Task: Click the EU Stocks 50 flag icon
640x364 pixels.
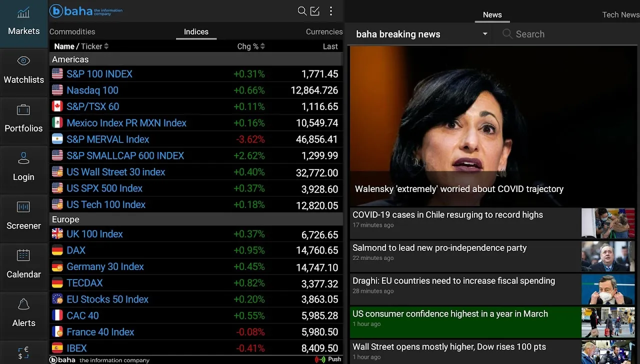Action: pos(57,299)
